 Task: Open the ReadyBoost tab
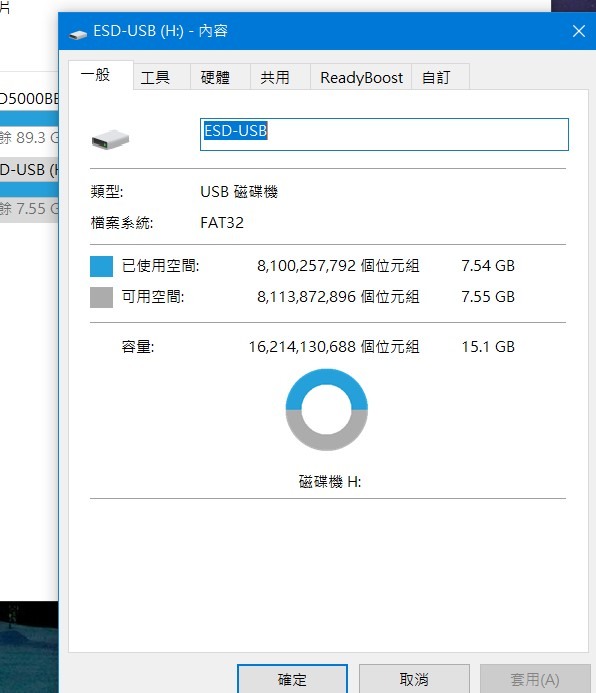tap(361, 77)
